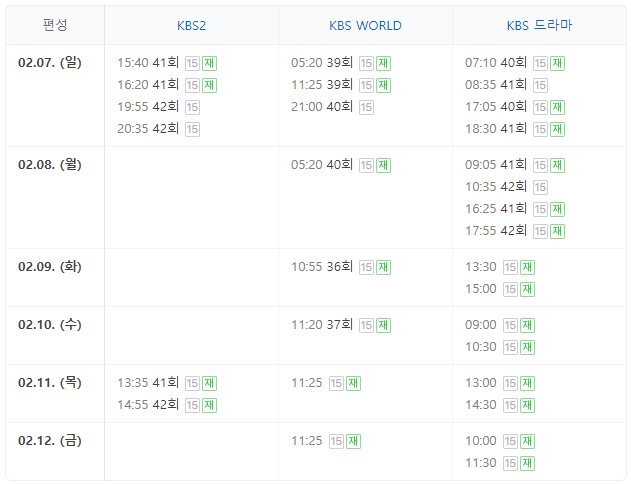Click the 재 rerun badge beside 17:55 42회
This screenshot has width=631, height=484.
[x=557, y=231]
